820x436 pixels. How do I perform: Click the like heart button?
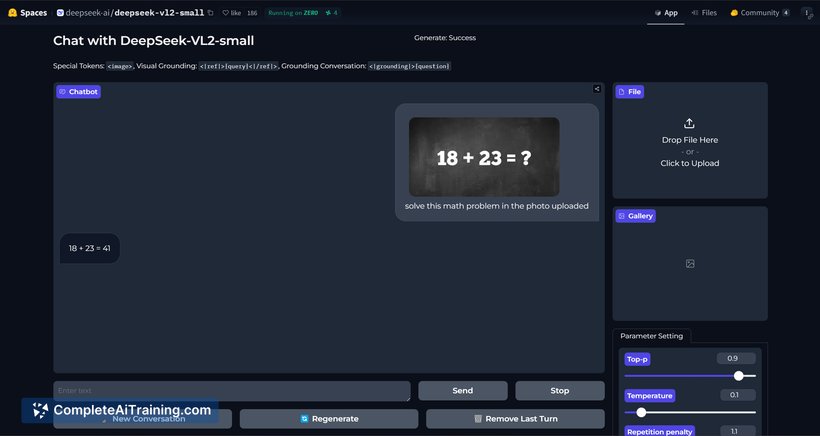click(232, 13)
